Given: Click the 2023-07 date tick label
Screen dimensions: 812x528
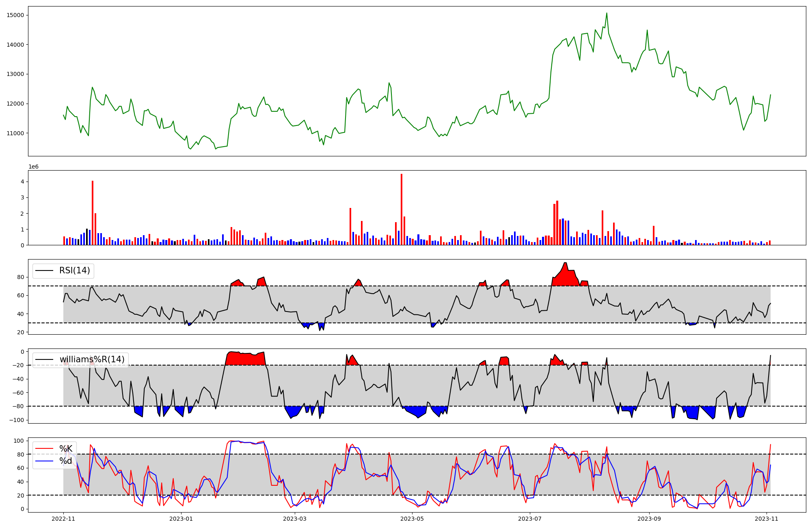Looking at the screenshot, I should pyautogui.click(x=530, y=519).
